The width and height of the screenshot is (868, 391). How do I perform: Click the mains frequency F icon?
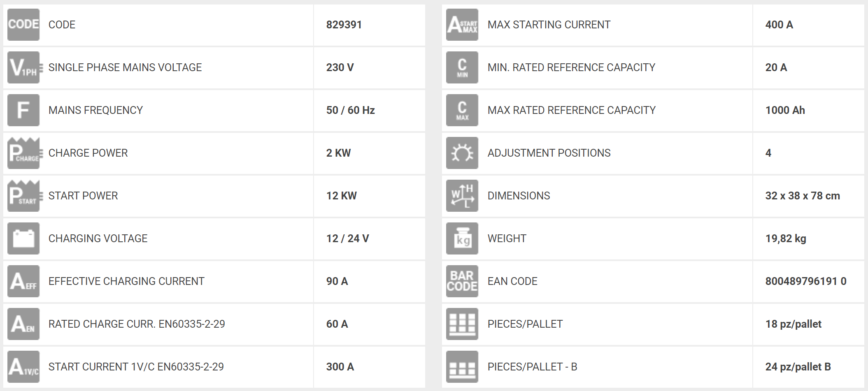click(23, 110)
